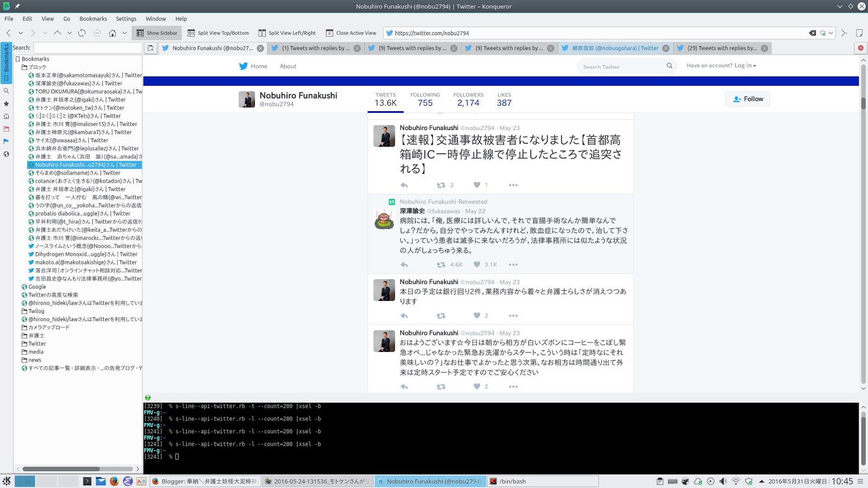Open the Go menu

point(67,18)
